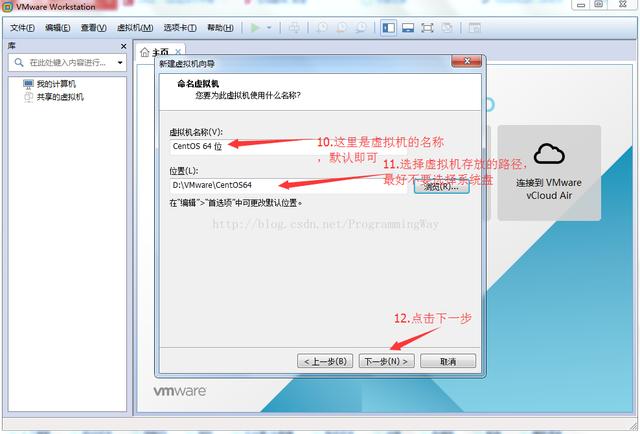This screenshot has height=434, width=640.
Task: Click the green Power On play icon
Action: 253,27
